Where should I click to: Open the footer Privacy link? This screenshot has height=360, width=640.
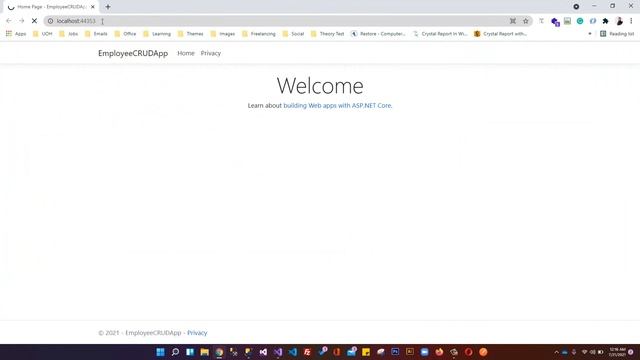pyautogui.click(x=197, y=333)
